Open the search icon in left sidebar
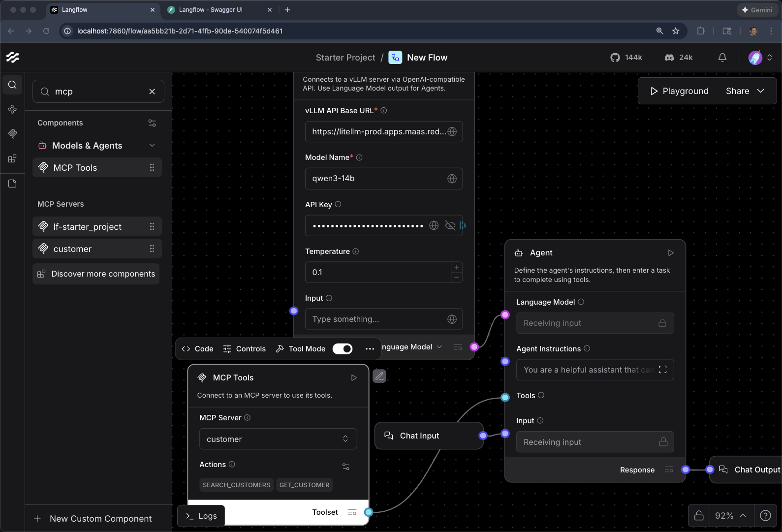The image size is (782, 532). [x=12, y=85]
